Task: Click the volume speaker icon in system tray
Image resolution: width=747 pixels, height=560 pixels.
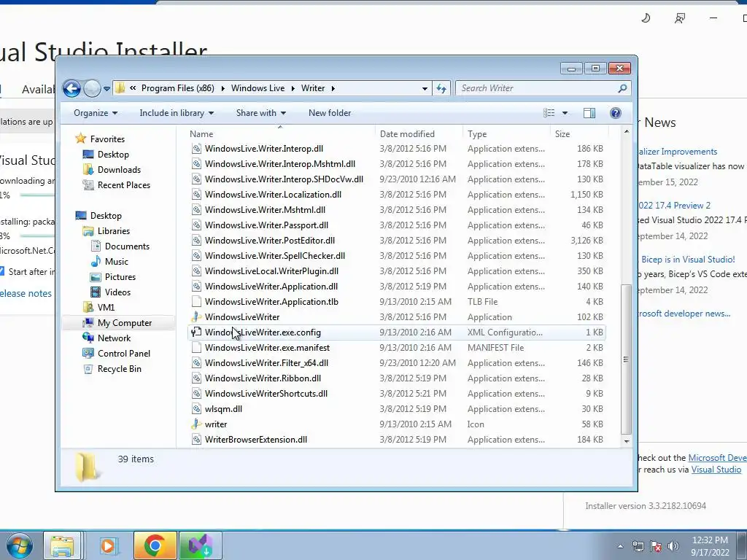Action: tap(673, 546)
